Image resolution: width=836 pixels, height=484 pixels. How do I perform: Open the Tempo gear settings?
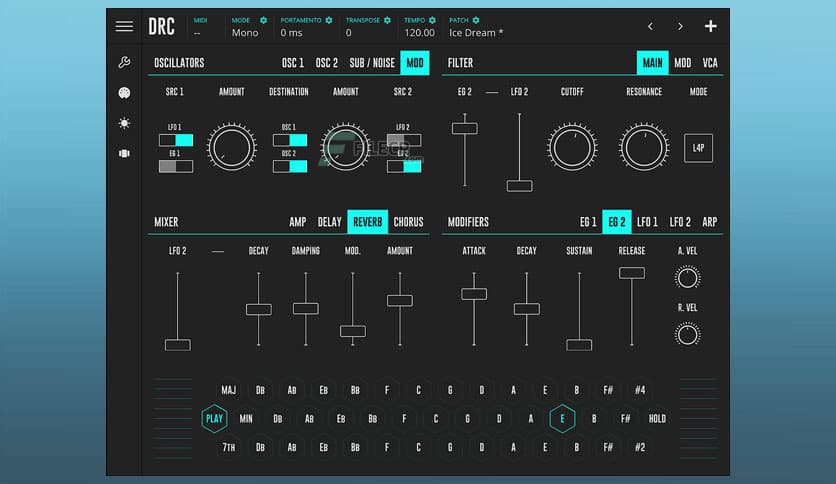(432, 20)
